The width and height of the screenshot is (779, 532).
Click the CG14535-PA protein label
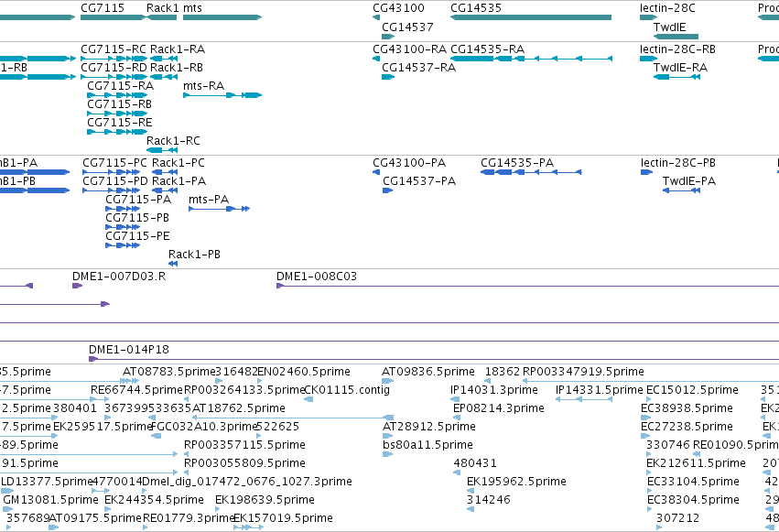(x=517, y=163)
